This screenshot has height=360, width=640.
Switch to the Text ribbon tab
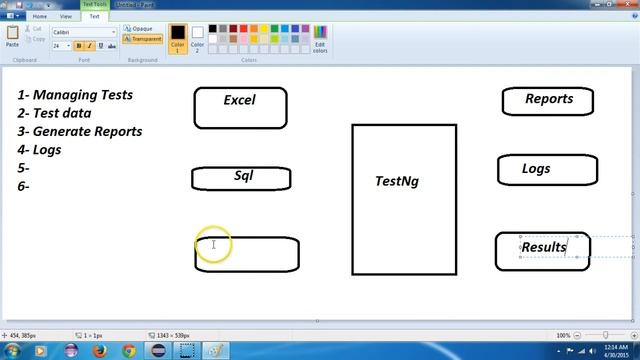click(x=95, y=16)
